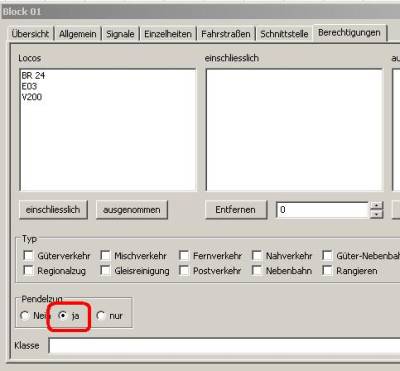The image size is (400, 371).
Task: Select V200 in the Locos list
Action: (32, 97)
